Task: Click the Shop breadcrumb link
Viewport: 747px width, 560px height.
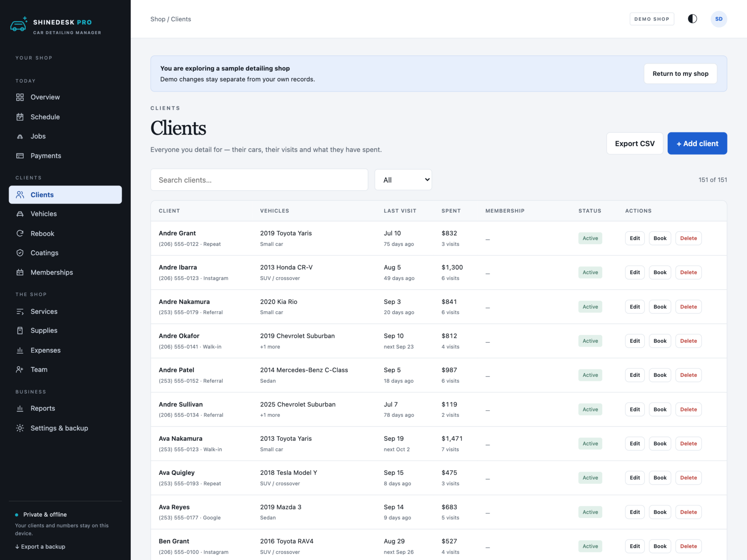Action: click(158, 19)
